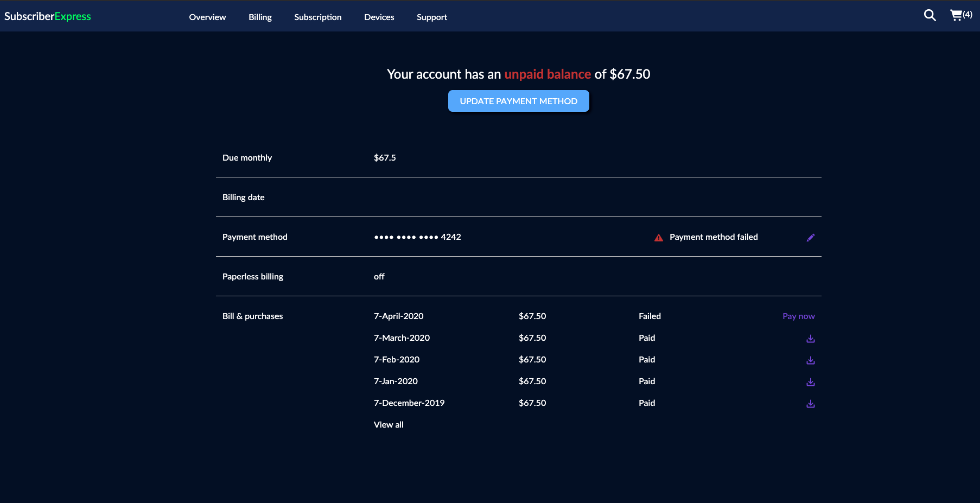Download the 7-Jan-2020 invoice
The height and width of the screenshot is (503, 980).
click(811, 381)
